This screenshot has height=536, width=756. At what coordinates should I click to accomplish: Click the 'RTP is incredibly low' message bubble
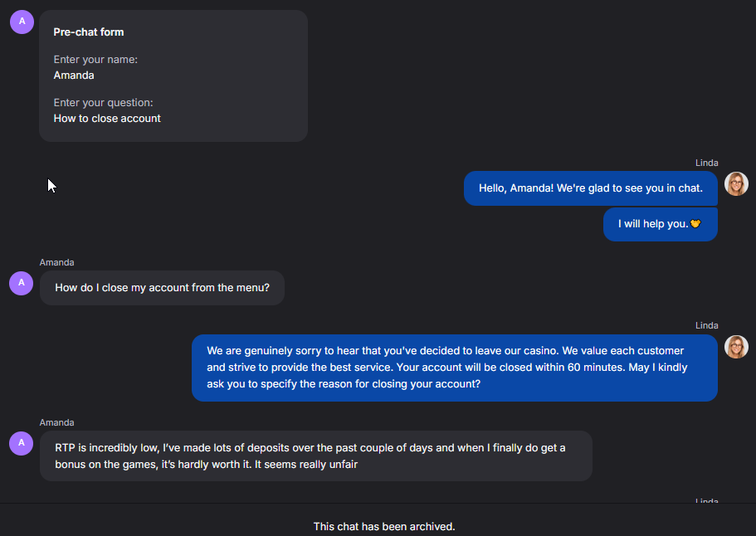click(x=315, y=456)
